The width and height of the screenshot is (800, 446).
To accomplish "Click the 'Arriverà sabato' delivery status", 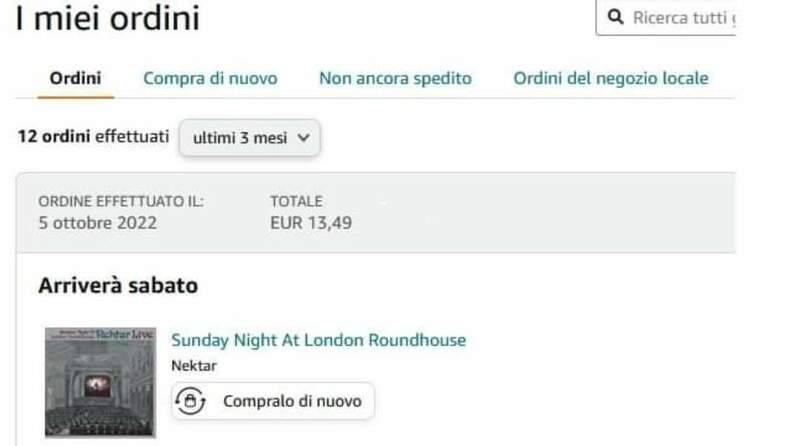I will [x=118, y=286].
